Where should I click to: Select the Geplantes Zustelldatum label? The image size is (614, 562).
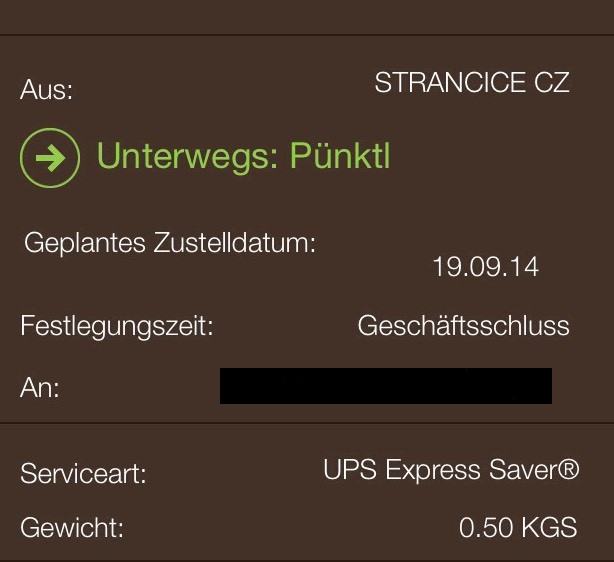click(x=170, y=244)
